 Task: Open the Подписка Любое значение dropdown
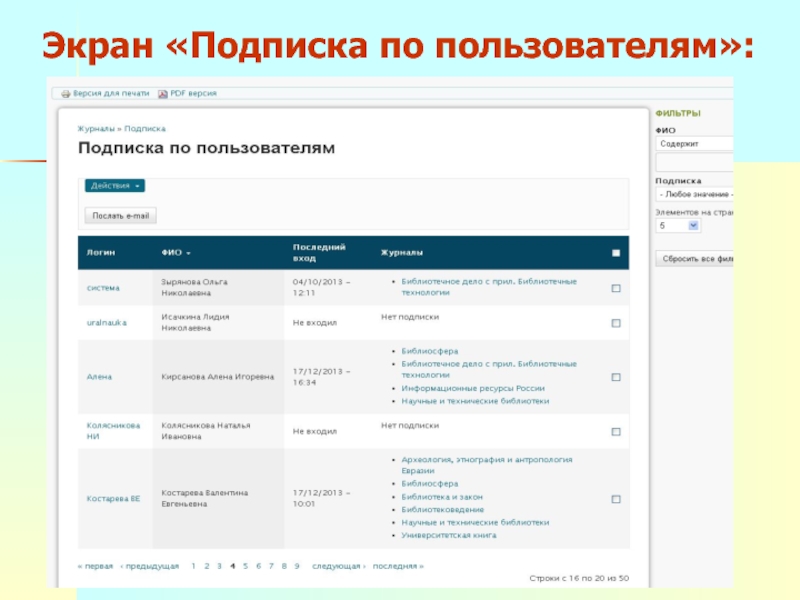[694, 194]
